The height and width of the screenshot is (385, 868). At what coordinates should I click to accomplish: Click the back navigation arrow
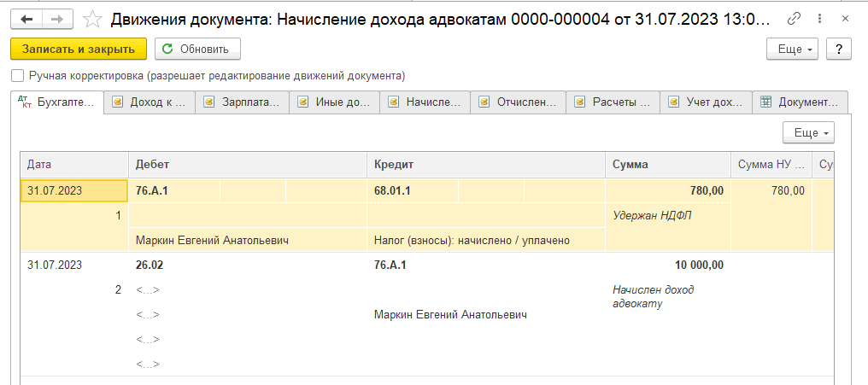click(x=27, y=18)
